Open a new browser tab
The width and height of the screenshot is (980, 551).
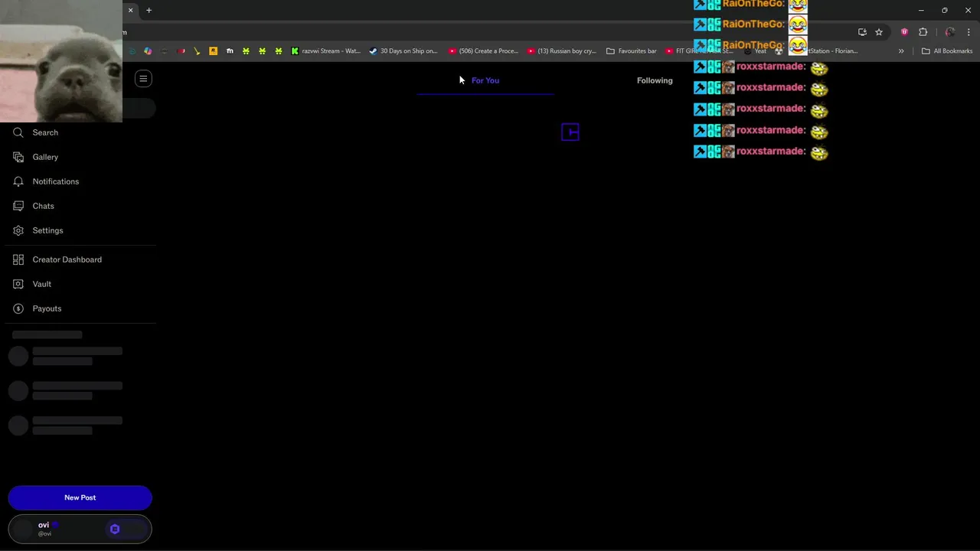click(149, 10)
